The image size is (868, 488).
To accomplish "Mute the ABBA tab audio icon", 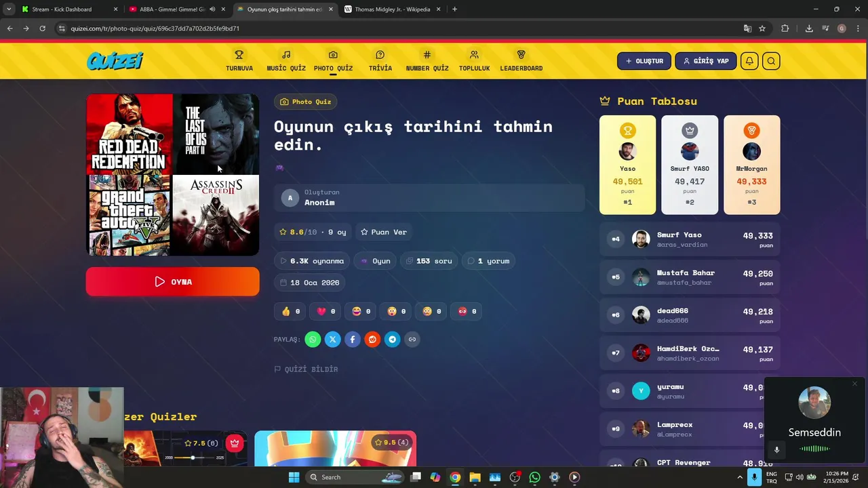I will (x=212, y=9).
